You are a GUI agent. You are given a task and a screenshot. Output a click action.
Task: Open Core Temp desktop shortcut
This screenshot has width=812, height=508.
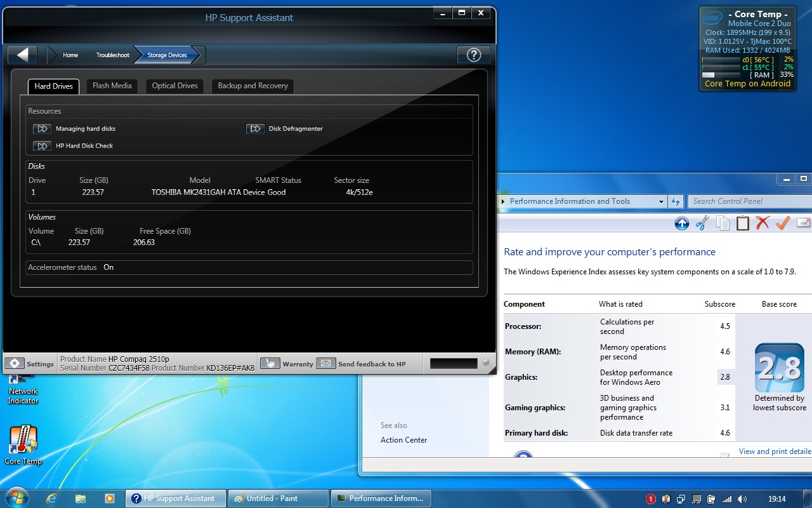coord(23,445)
